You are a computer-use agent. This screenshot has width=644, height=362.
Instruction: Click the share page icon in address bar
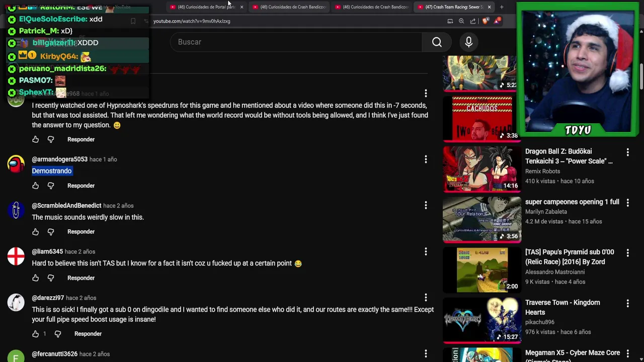473,21
